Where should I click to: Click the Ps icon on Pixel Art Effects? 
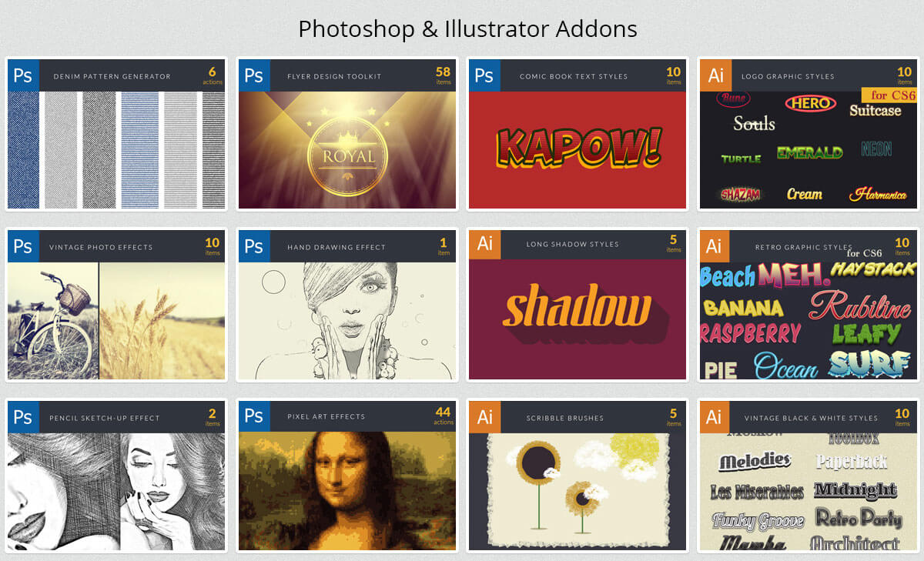pos(253,416)
